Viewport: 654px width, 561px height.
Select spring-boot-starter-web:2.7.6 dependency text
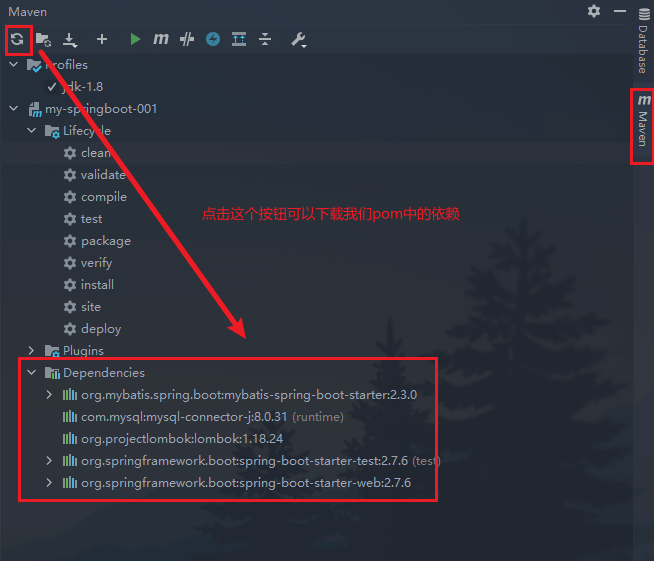point(246,483)
